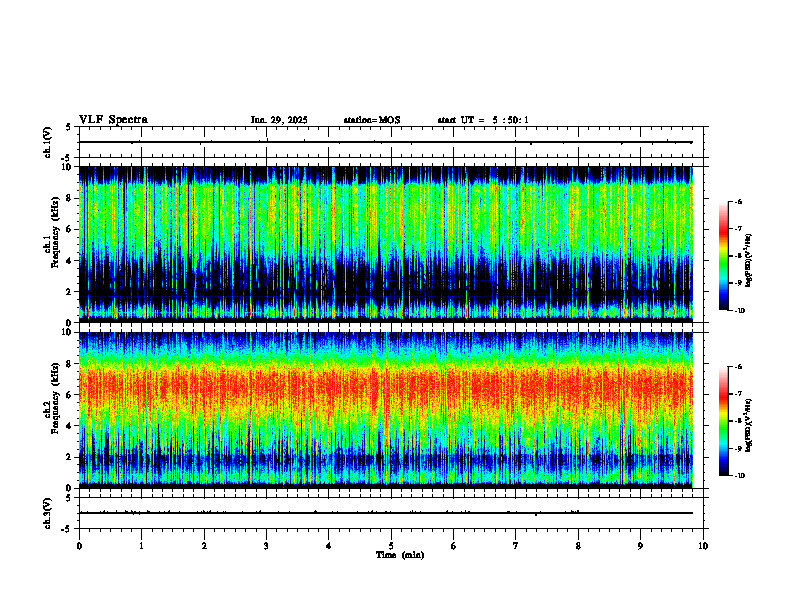Click the ch.1 voltage waveform trace
The width and height of the screenshot is (792, 612).
click(386, 142)
